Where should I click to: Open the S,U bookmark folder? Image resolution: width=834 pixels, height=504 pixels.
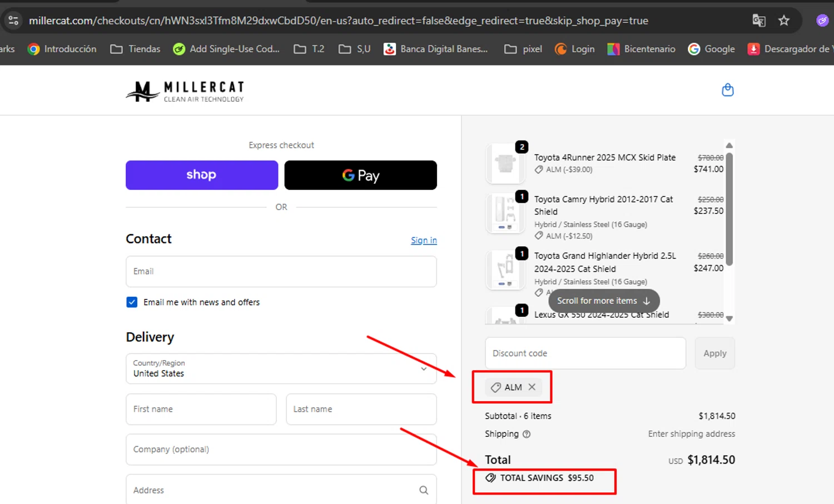click(x=355, y=49)
